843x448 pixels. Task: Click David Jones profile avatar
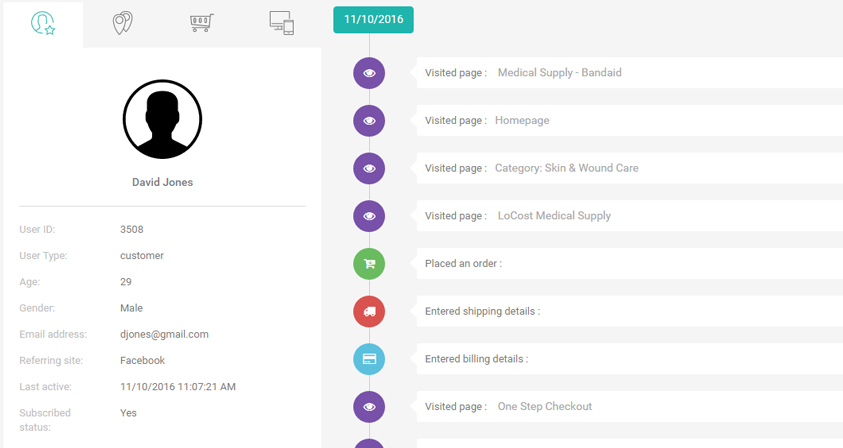tap(162, 119)
